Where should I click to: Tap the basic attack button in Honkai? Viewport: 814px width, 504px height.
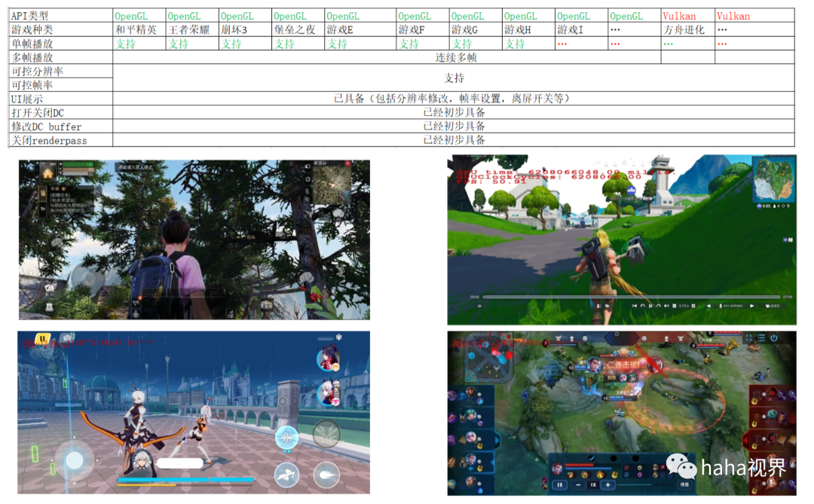[326, 475]
